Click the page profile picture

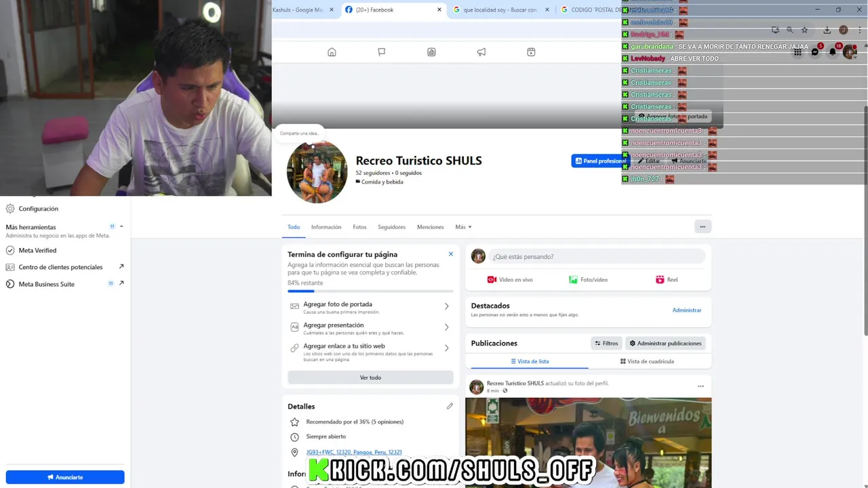tap(317, 173)
